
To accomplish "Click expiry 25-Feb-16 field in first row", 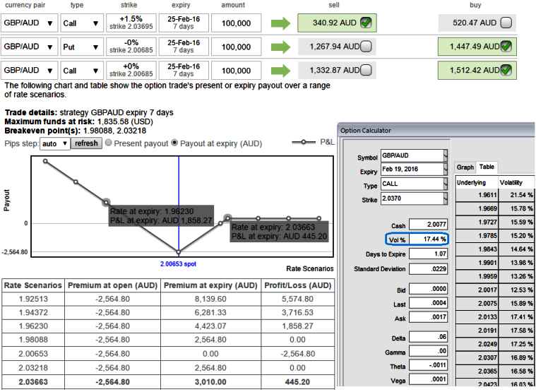I will (x=184, y=23).
